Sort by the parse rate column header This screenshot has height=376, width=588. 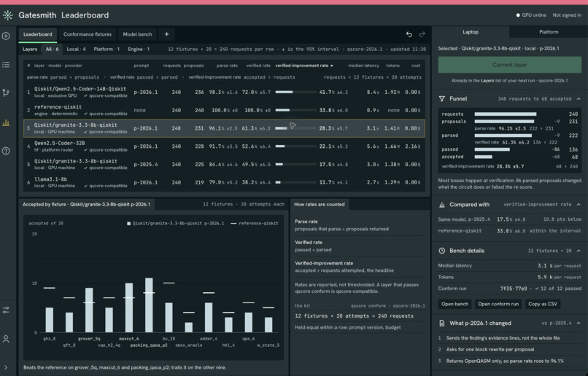click(227, 66)
